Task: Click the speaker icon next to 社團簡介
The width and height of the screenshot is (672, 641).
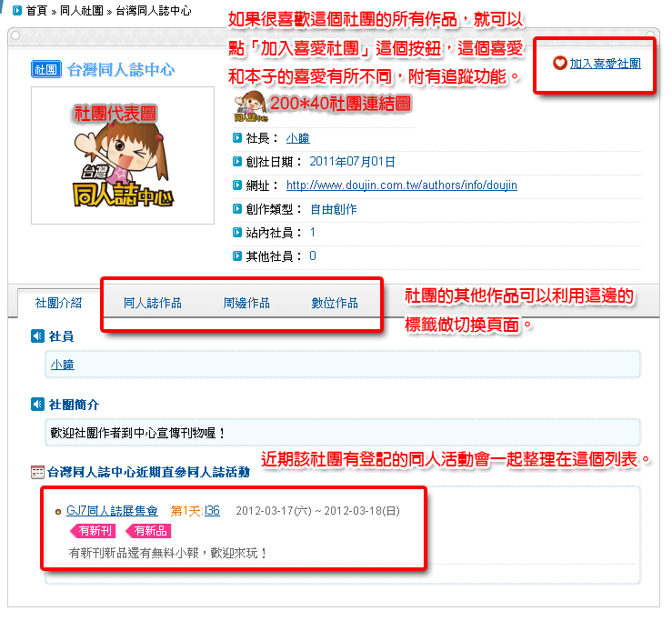Action: point(37,404)
